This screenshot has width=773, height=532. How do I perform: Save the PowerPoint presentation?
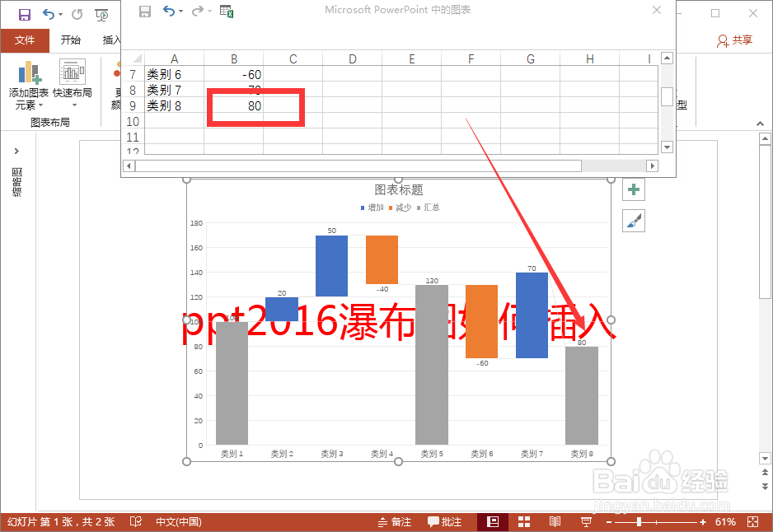pyautogui.click(x=25, y=14)
